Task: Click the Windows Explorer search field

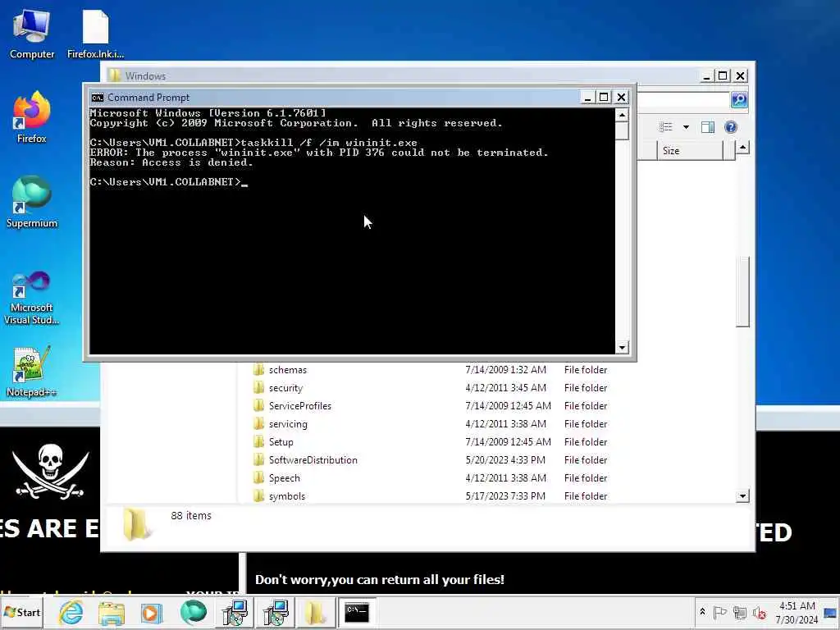Action: [683, 99]
